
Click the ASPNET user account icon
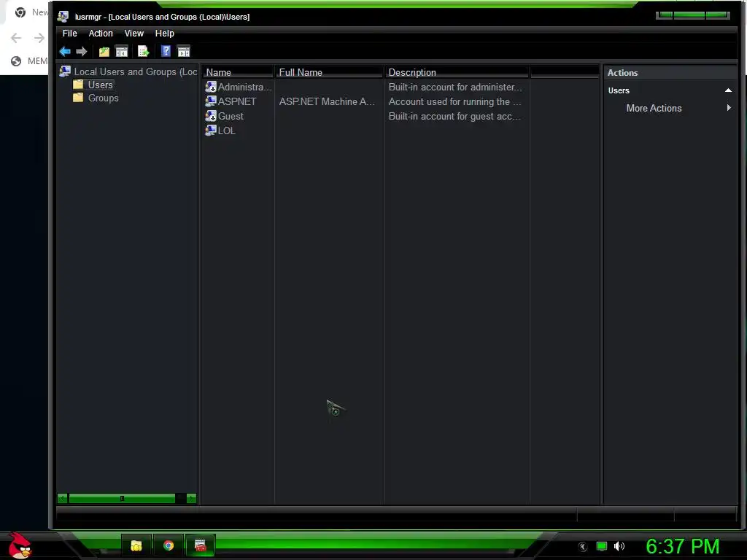point(211,101)
